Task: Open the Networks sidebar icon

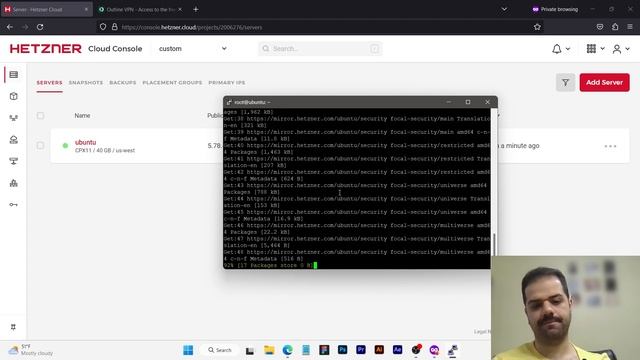Action: [x=13, y=118]
